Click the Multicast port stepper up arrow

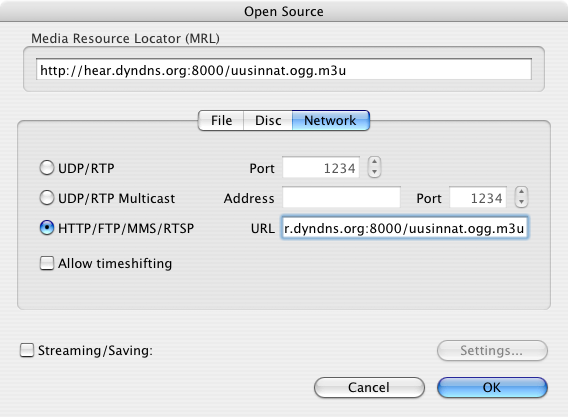click(x=521, y=192)
